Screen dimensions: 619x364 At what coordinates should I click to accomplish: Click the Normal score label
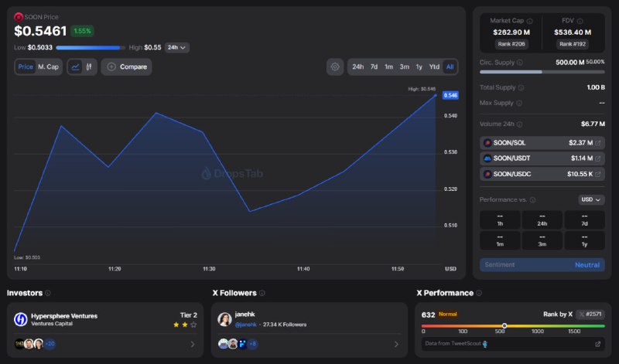pos(448,315)
